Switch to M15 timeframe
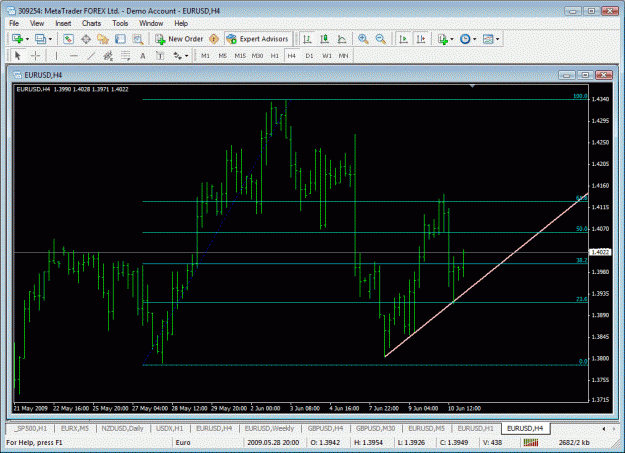Image resolution: width=625 pixels, height=453 pixels. pyautogui.click(x=240, y=56)
